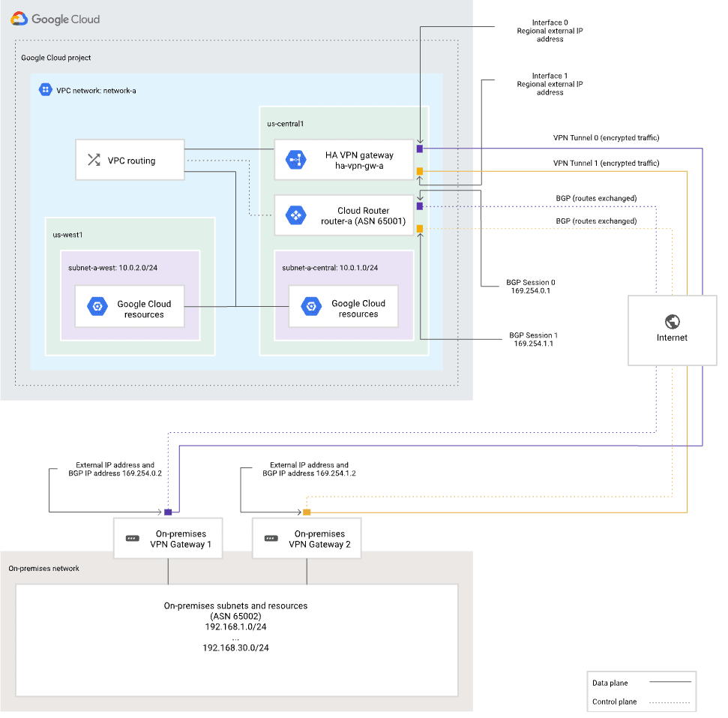Click 'BGP Session 0 169.254.0.1' label
The image size is (728, 718).
pyautogui.click(x=531, y=287)
